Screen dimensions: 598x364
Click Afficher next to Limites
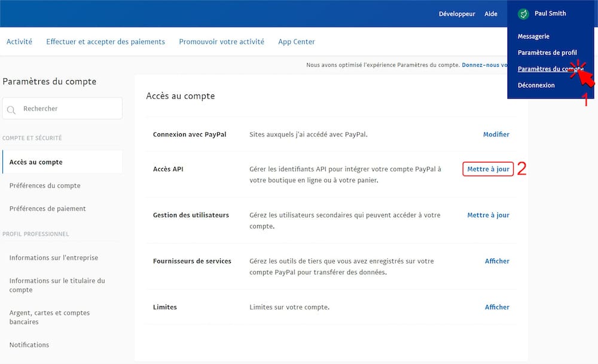497,307
